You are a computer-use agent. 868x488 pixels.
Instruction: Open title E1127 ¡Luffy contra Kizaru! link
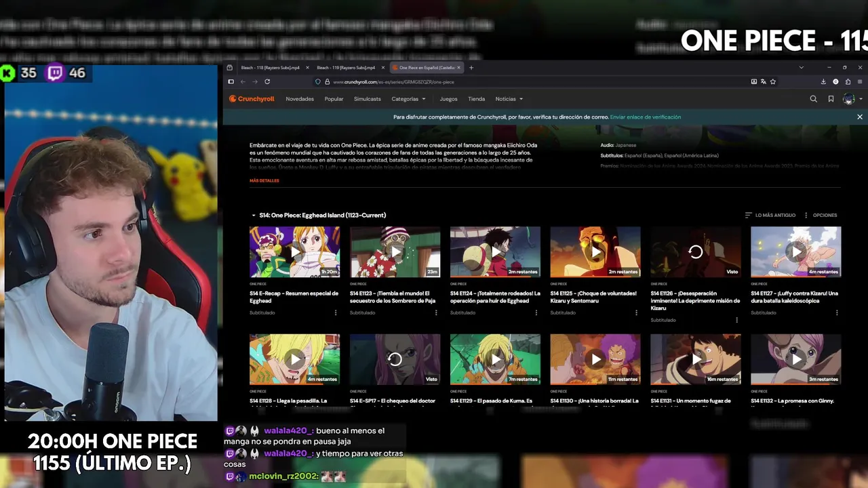point(795,297)
